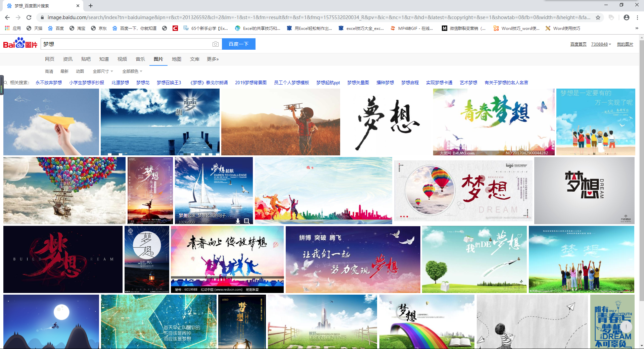Switch to 贴吧 search tab
This screenshot has height=349, width=644.
point(86,59)
